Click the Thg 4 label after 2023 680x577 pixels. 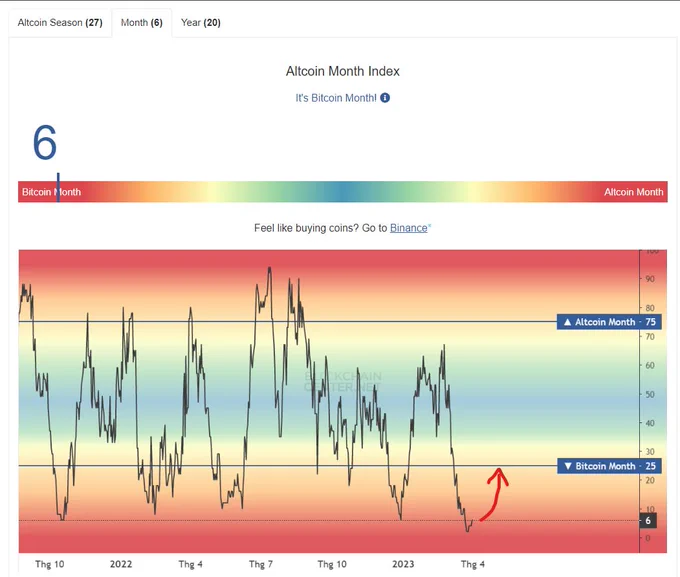click(473, 564)
